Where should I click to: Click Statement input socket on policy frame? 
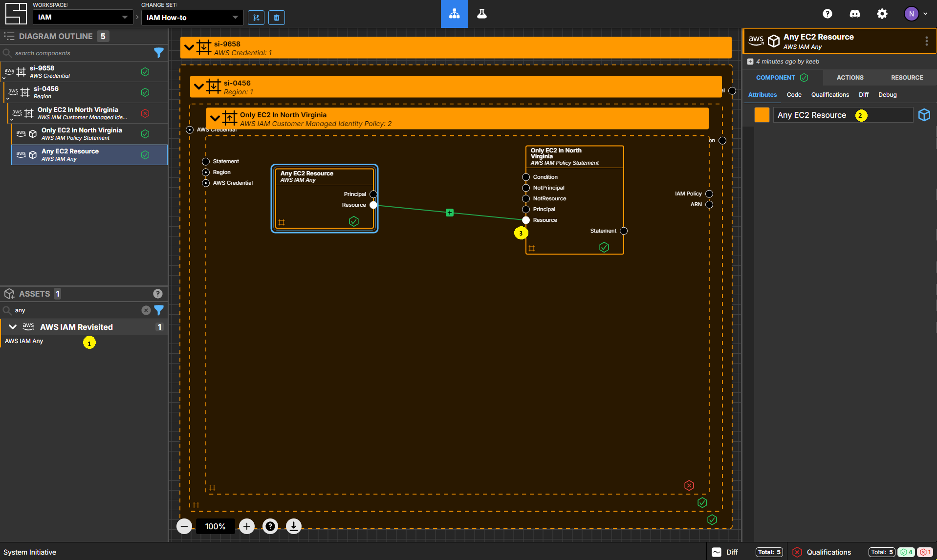point(206,162)
